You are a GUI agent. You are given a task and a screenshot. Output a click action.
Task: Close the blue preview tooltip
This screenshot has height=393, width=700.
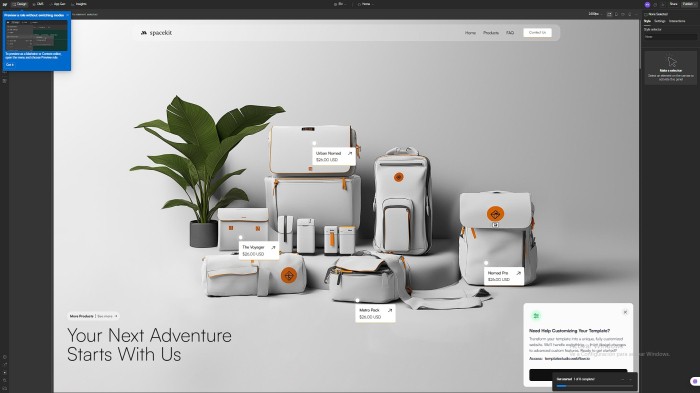pos(67,15)
